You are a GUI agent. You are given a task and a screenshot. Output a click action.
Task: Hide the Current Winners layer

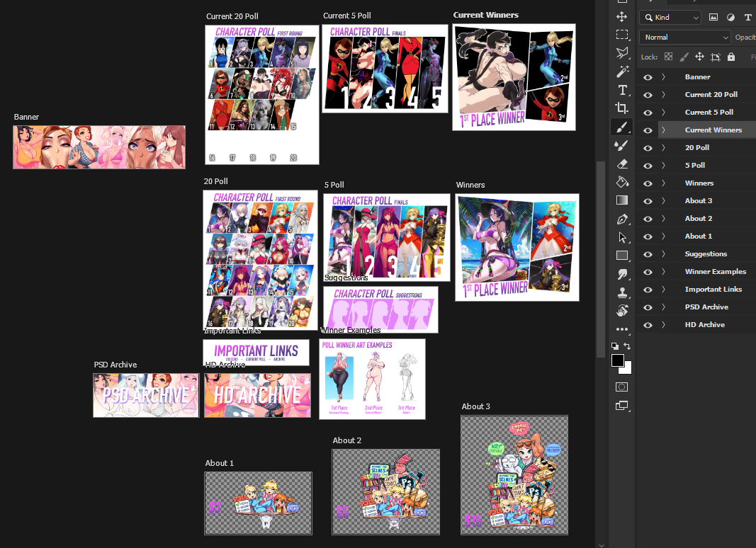pos(648,130)
